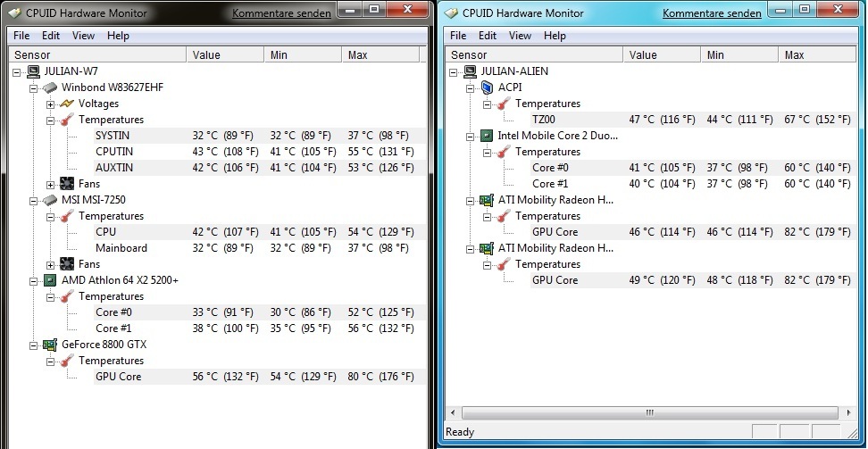The width and height of the screenshot is (868, 449).
Task: Click the Ready status bar text
Action: (x=460, y=432)
